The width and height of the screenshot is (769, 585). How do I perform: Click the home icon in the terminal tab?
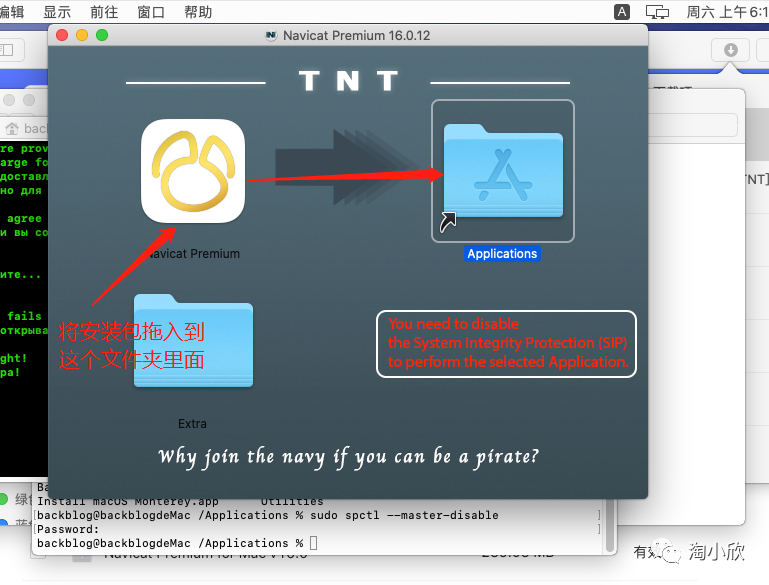(12, 128)
